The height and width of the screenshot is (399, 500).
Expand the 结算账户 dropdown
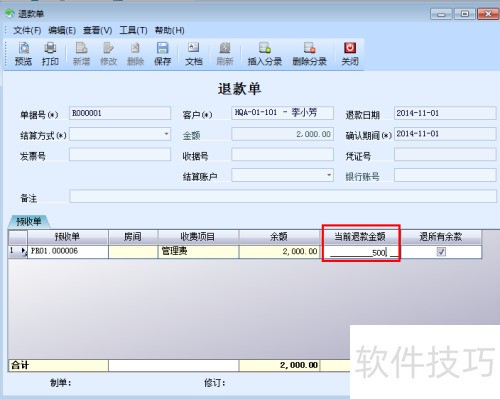tap(329, 175)
